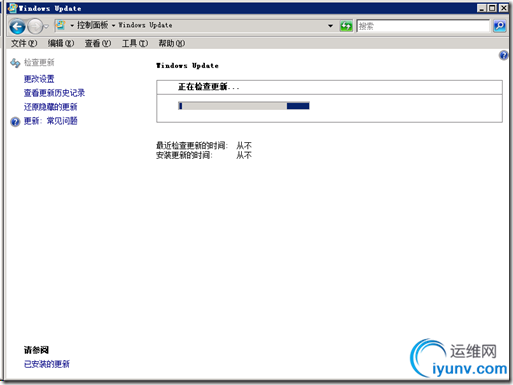Open address bar history dropdown arrow
513x385 pixels.
click(330, 26)
